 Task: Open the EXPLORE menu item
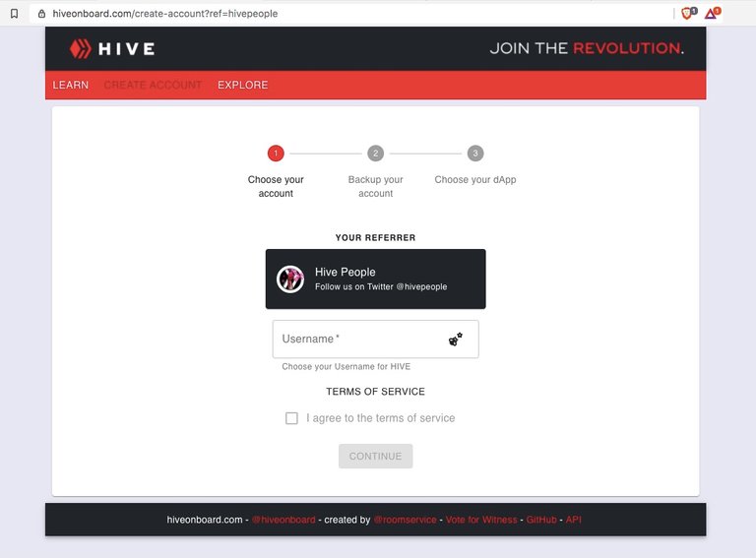242,85
